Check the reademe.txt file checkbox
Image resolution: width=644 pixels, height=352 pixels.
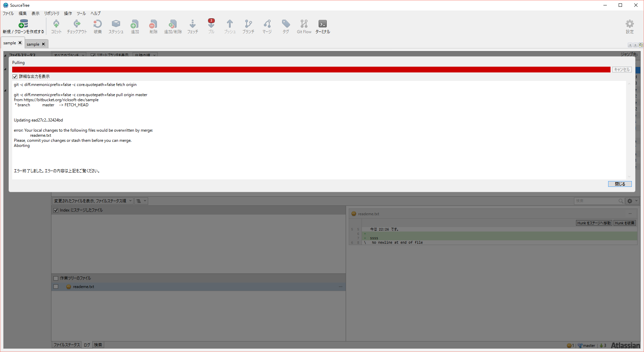[x=56, y=287]
